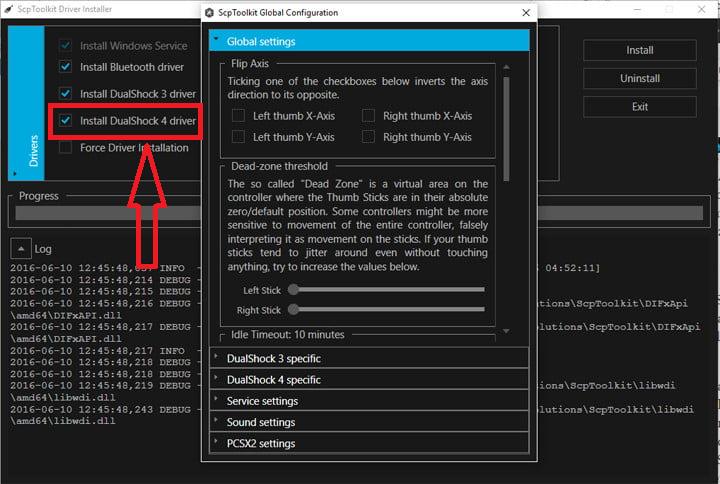The height and width of the screenshot is (484, 720).
Task: Click the Install button
Action: coord(639,50)
